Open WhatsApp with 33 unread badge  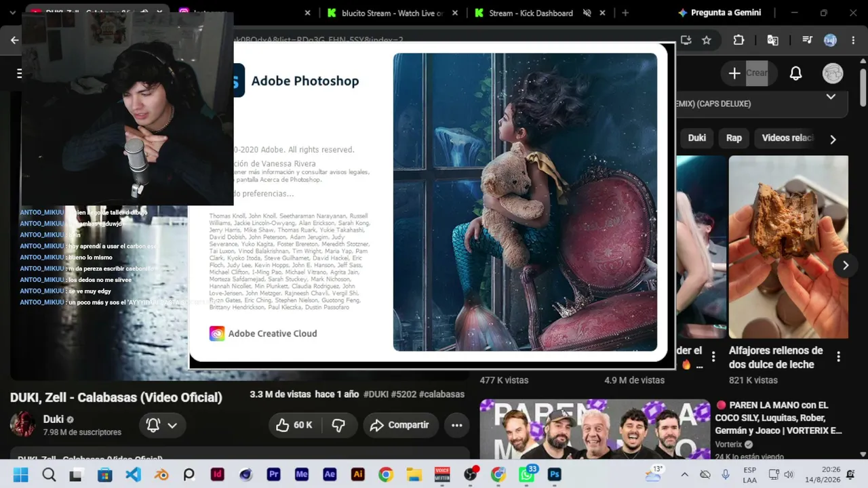pyautogui.click(x=527, y=474)
